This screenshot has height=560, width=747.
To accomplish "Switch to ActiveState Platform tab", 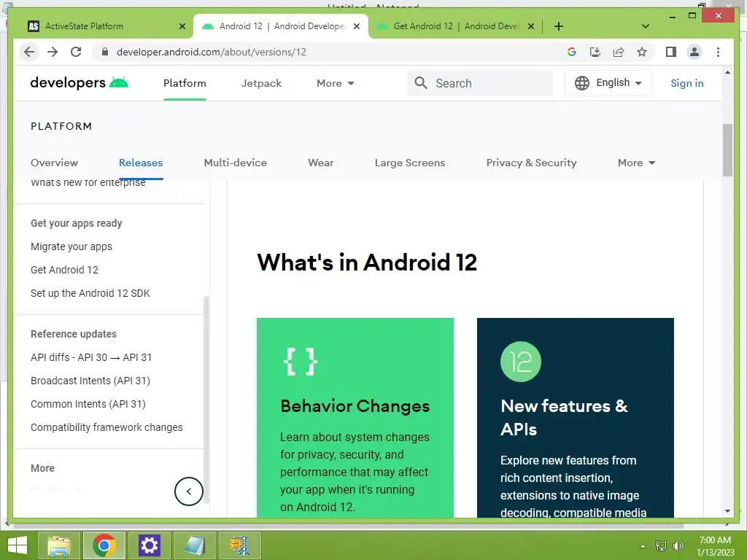I will (102, 26).
